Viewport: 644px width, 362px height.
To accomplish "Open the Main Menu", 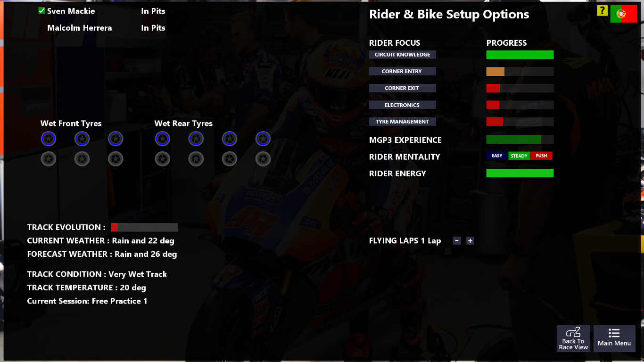I will click(614, 338).
